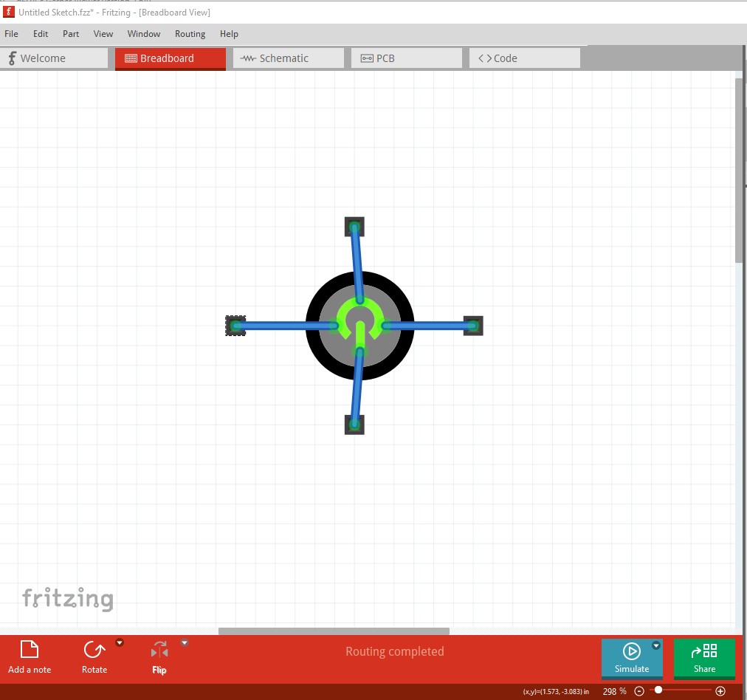This screenshot has width=747, height=700.
Task: Open the Routing menu
Action: click(190, 34)
